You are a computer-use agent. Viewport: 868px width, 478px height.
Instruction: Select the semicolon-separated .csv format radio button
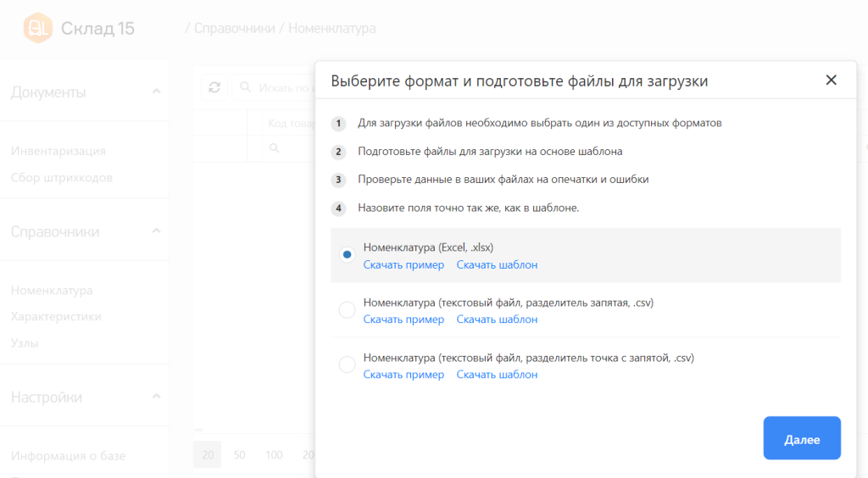pos(347,364)
